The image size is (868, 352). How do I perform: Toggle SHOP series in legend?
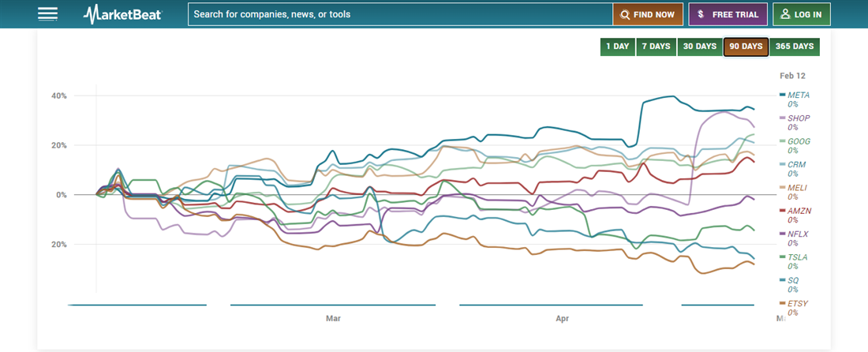[798, 118]
